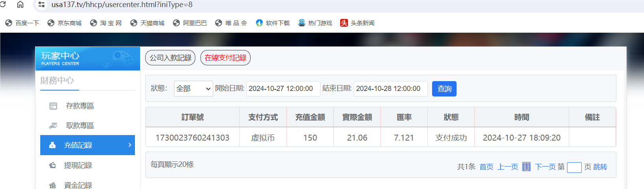Click the 充值記錄 money bag icon
The image size is (644, 189).
point(52,145)
